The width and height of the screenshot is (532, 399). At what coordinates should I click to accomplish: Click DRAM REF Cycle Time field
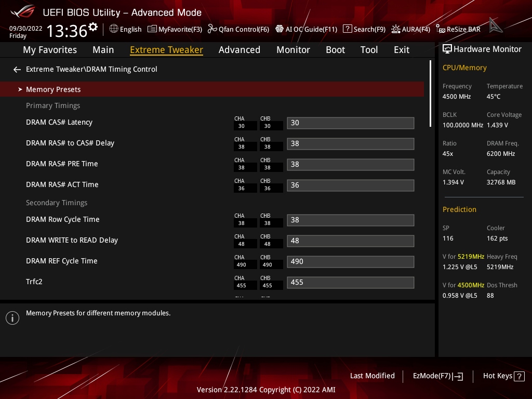[351, 262]
